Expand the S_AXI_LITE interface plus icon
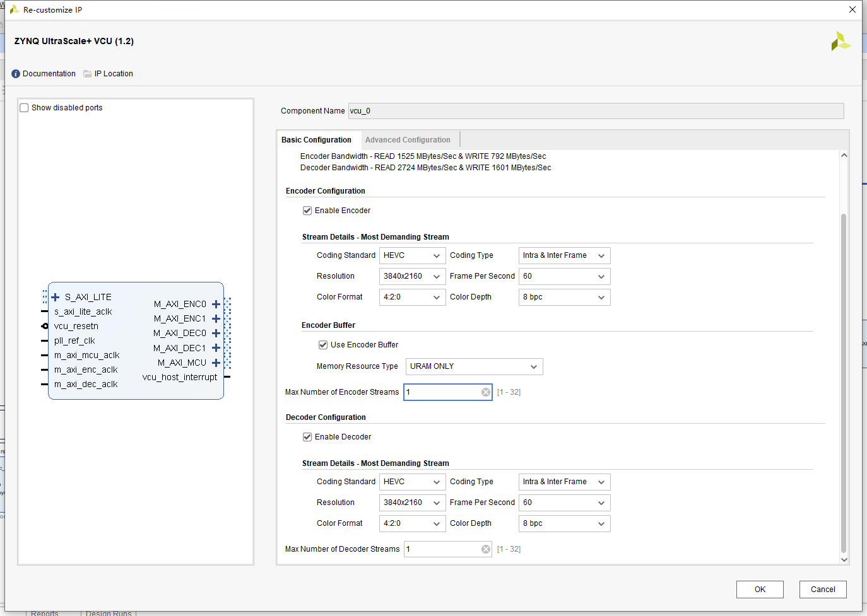This screenshot has height=616, width=867. [x=56, y=297]
